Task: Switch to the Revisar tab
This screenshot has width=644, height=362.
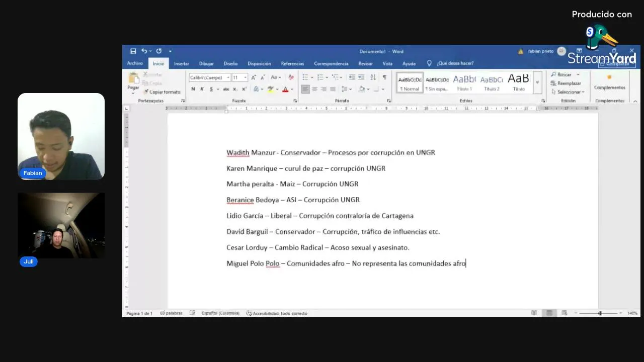Action: (x=365, y=63)
